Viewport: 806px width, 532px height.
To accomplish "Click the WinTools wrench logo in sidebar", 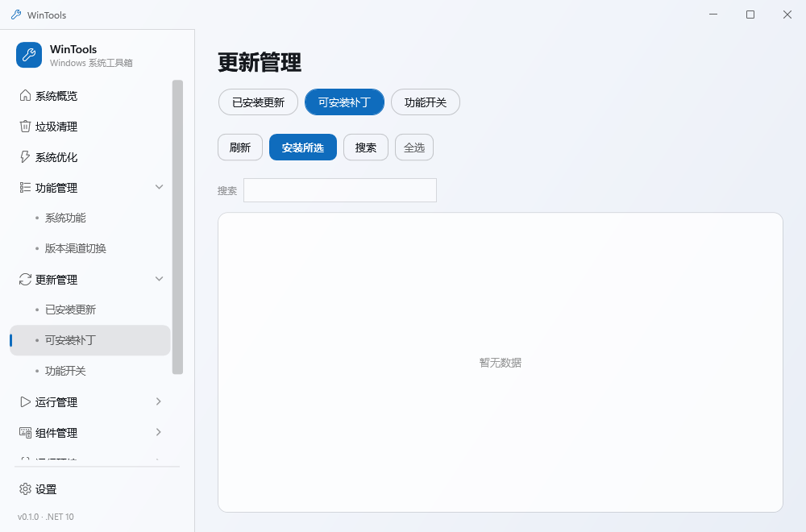I will tap(29, 55).
